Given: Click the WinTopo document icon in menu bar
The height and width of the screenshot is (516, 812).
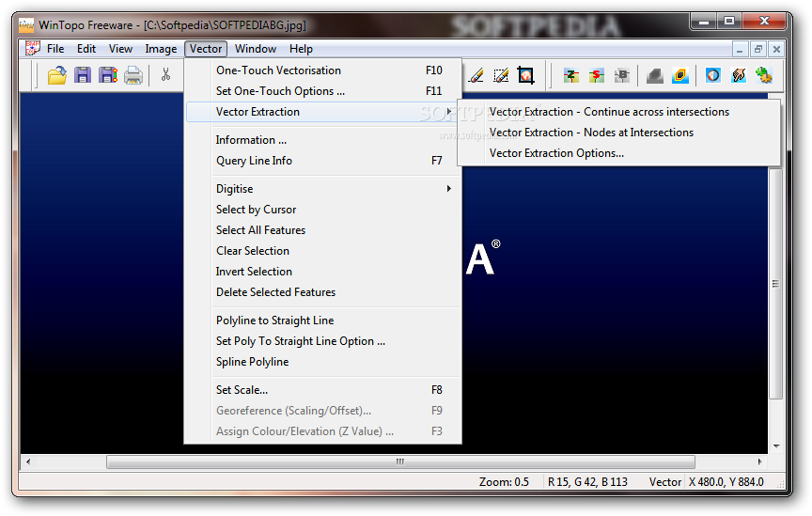Looking at the screenshot, I should coord(33,48).
